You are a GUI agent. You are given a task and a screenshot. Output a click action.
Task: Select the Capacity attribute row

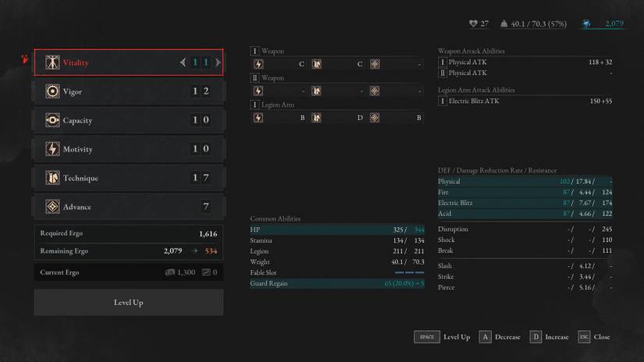tap(129, 120)
